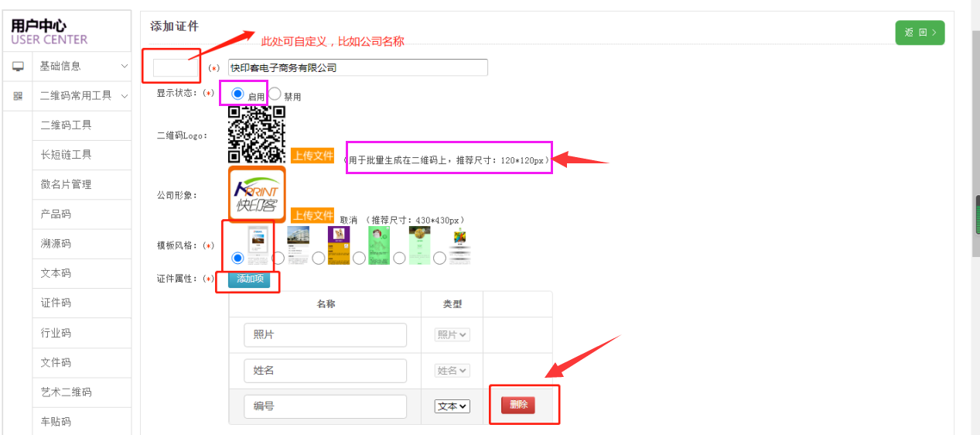Select the 禁用 radio button
Screen dimensions: 980x435
[x=275, y=94]
